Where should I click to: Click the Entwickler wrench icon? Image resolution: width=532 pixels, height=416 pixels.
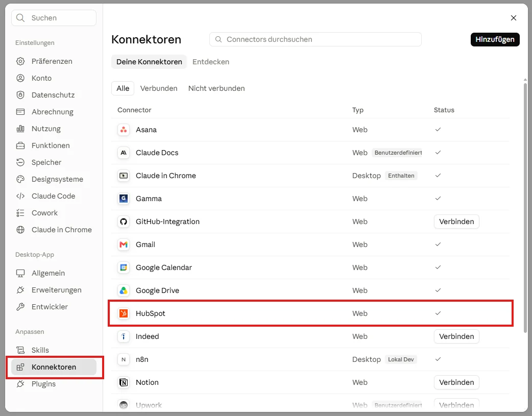tap(20, 307)
